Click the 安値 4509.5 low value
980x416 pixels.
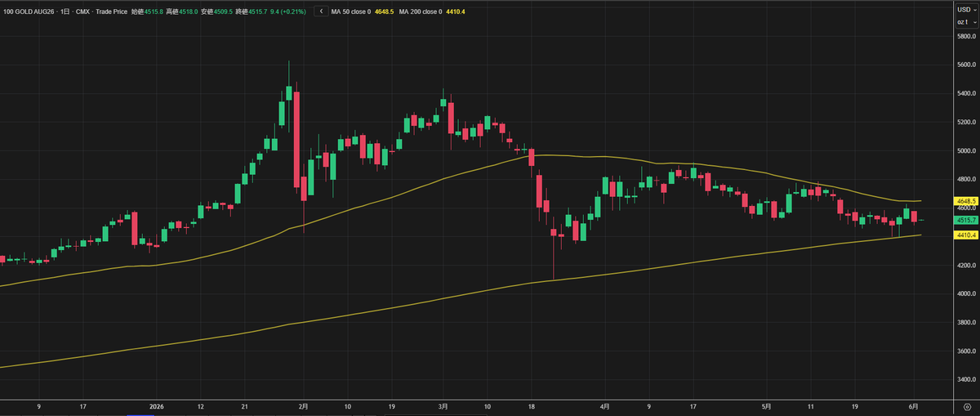coord(216,11)
